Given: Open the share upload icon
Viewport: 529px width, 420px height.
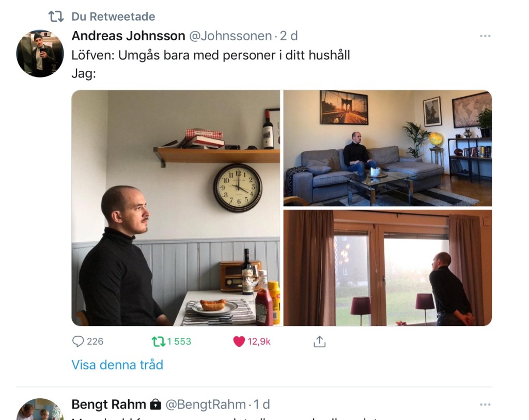Looking at the screenshot, I should [x=319, y=341].
